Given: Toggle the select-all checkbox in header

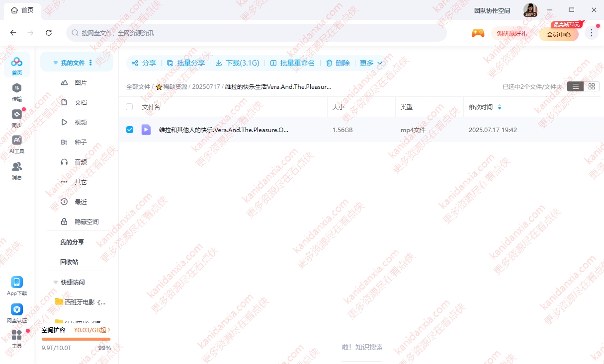Looking at the screenshot, I should (129, 107).
